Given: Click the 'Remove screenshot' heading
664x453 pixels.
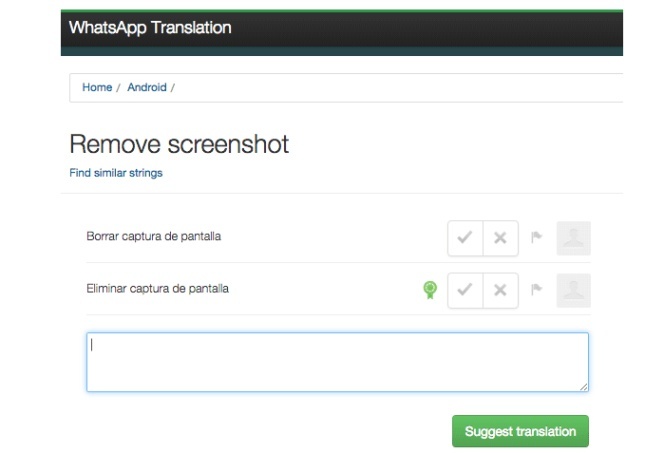Looking at the screenshot, I should click(x=179, y=144).
